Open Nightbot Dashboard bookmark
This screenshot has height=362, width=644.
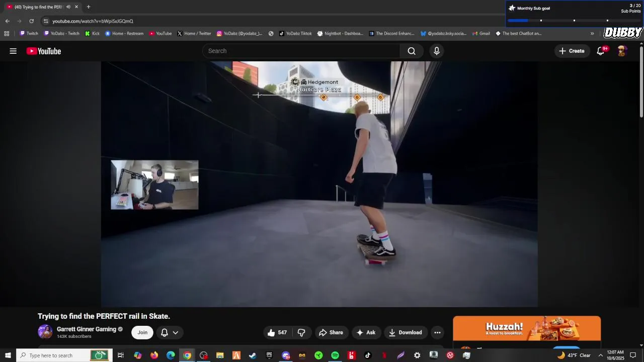pyautogui.click(x=340, y=34)
